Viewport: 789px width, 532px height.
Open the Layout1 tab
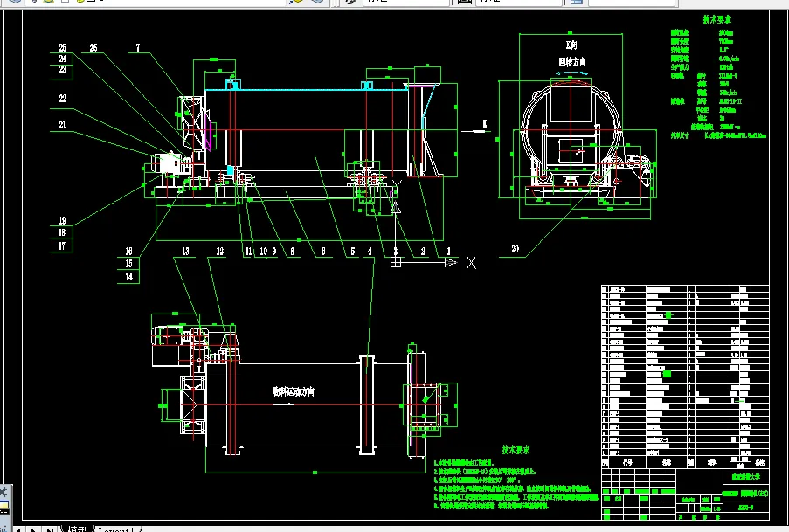coord(116,529)
